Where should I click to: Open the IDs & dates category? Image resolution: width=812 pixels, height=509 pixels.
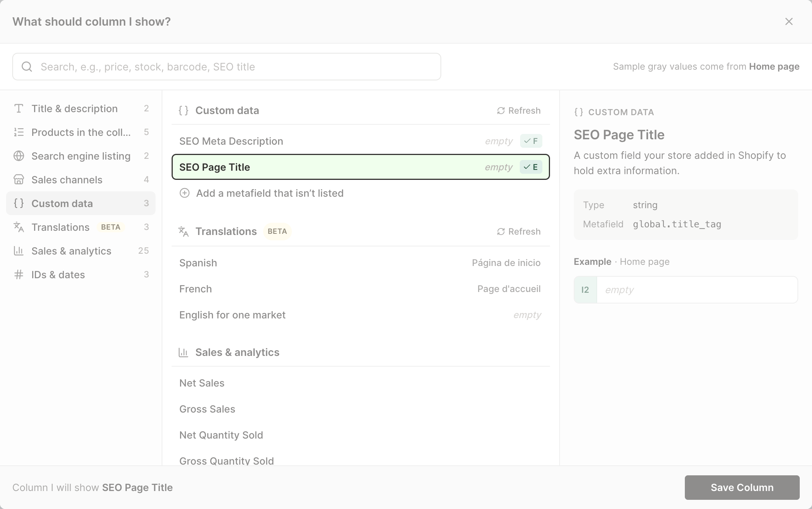pos(81,275)
